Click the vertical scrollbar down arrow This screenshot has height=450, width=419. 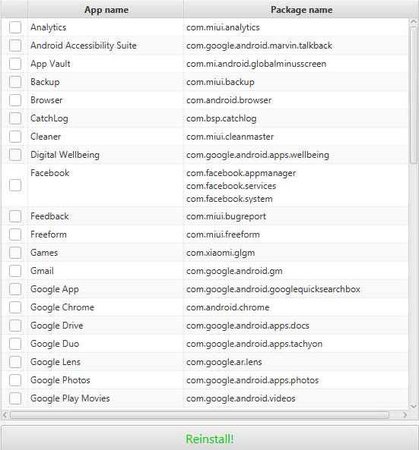[414, 406]
